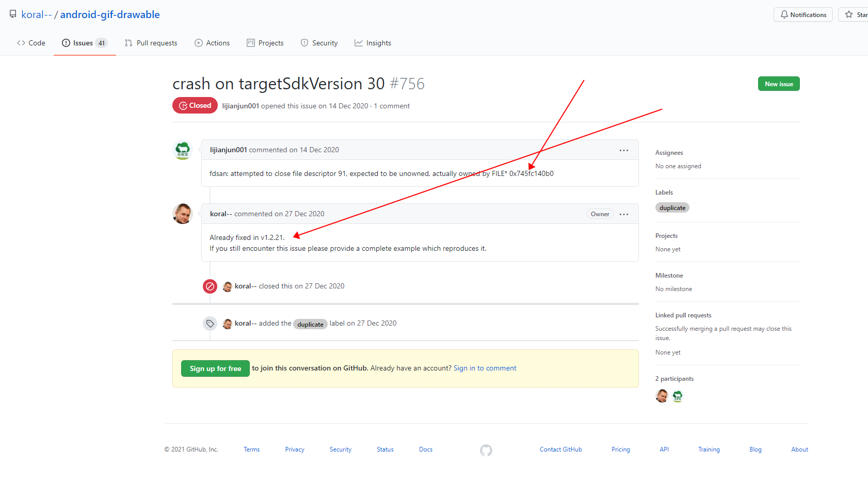Open the Privacy footer link
Screen dimensions: 868x483
[295, 449]
